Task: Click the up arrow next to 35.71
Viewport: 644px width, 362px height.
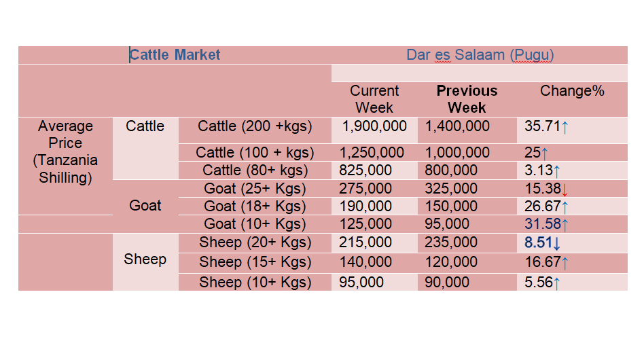Action: [x=565, y=127]
